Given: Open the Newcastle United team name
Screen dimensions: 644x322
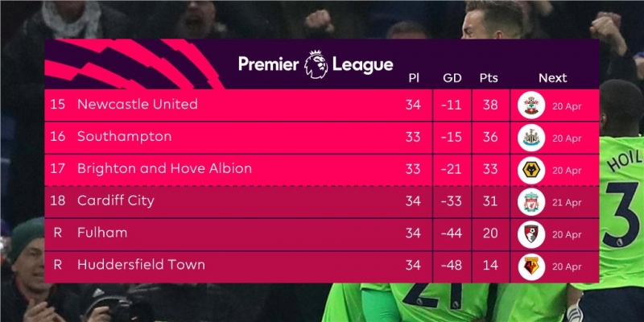Looking at the screenshot, I should click(x=137, y=105).
